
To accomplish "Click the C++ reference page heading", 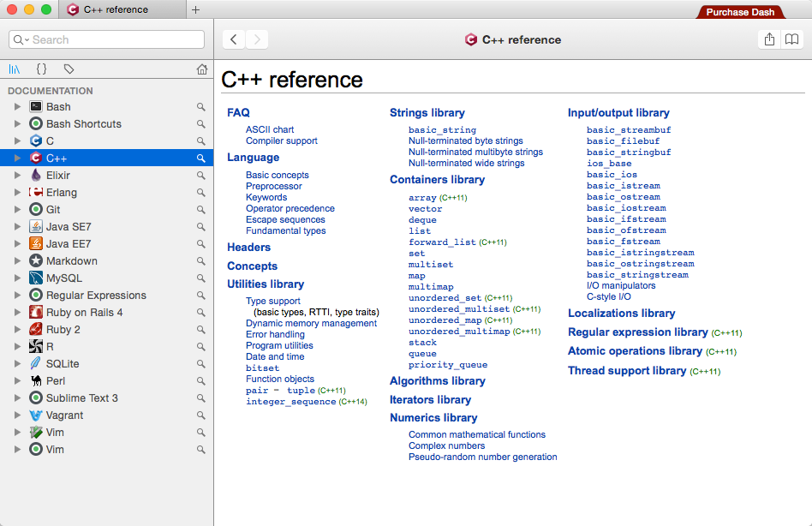I will [292, 80].
